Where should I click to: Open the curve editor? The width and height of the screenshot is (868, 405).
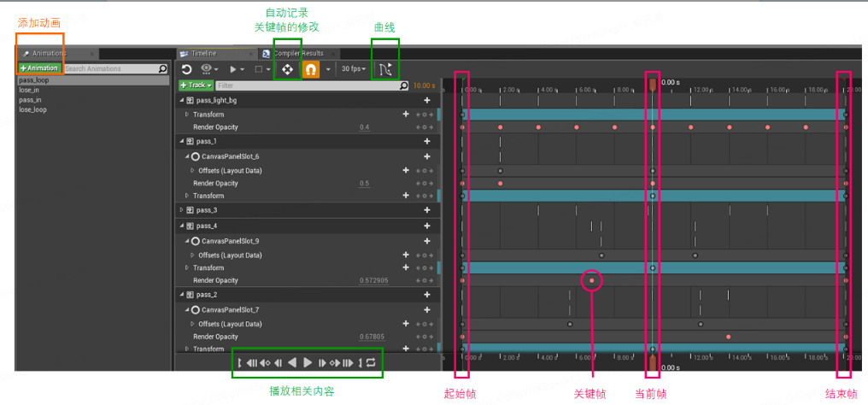385,69
